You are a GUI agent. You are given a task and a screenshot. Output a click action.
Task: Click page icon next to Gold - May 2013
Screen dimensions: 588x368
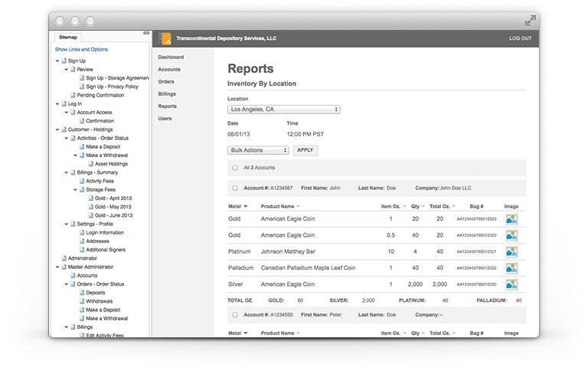click(x=91, y=206)
